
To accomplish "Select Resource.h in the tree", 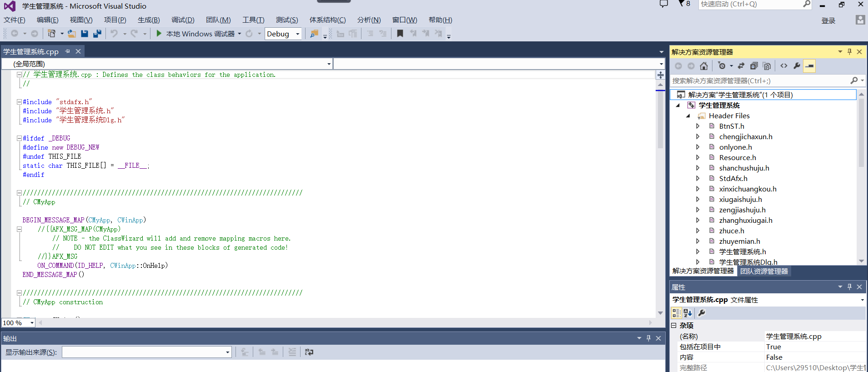I will pyautogui.click(x=738, y=158).
